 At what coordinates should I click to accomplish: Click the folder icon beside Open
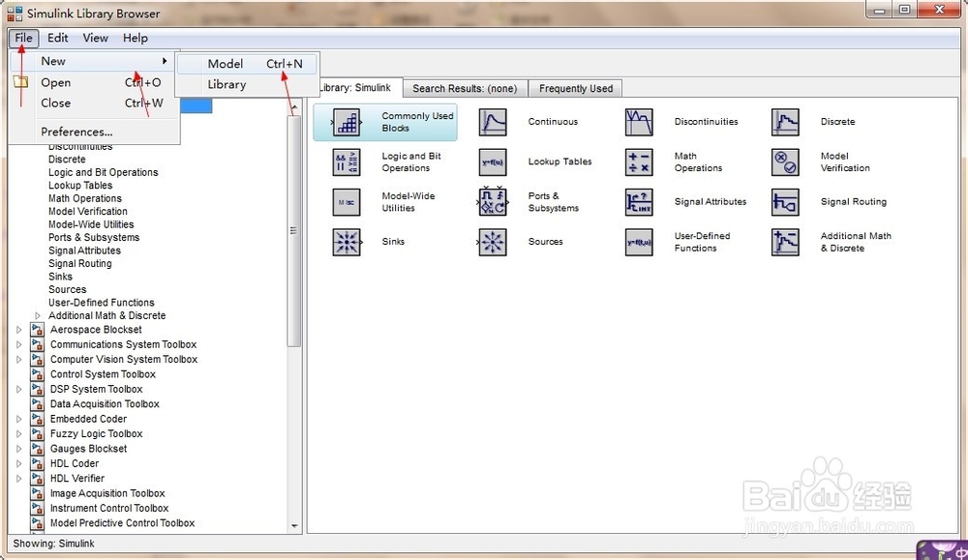point(21,82)
